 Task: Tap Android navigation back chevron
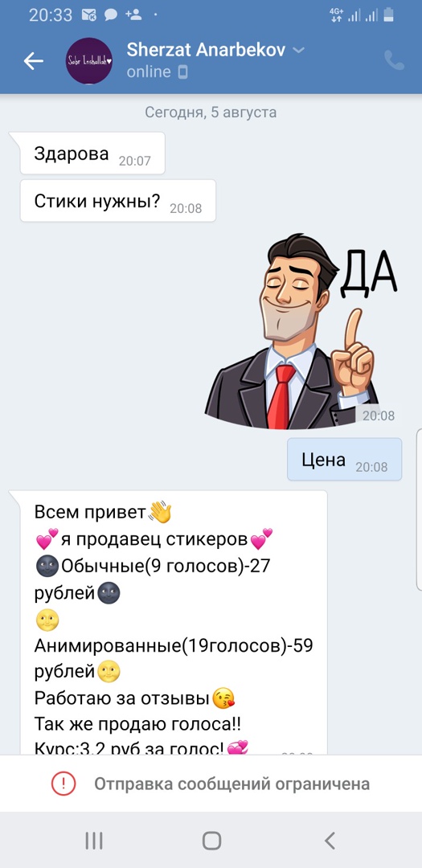pyautogui.click(x=330, y=841)
